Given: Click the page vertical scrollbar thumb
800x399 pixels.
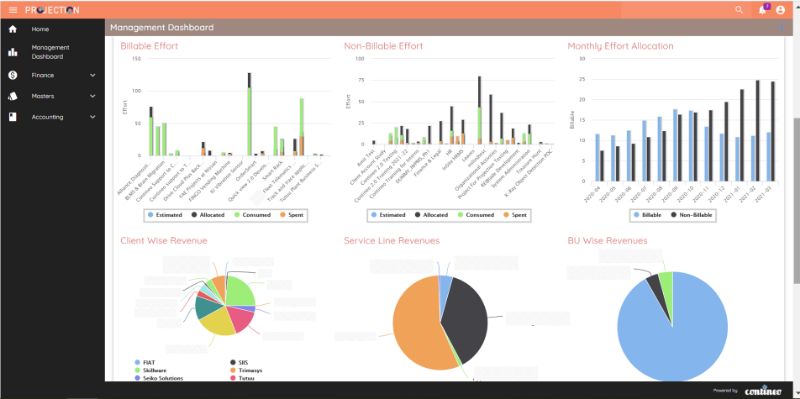Looking at the screenshot, I should click(x=796, y=201).
